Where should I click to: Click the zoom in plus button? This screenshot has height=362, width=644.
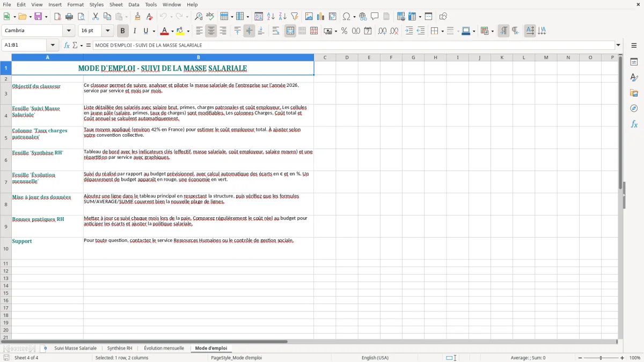tap(622, 358)
